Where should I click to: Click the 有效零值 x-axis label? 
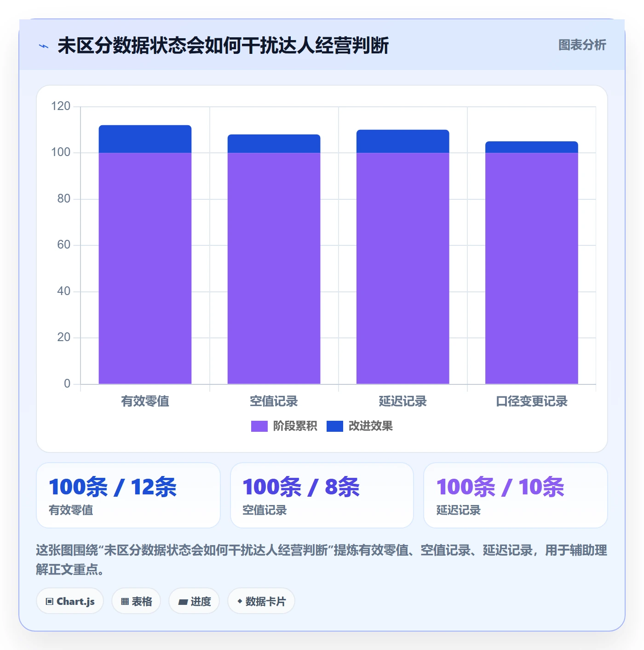[x=145, y=401]
